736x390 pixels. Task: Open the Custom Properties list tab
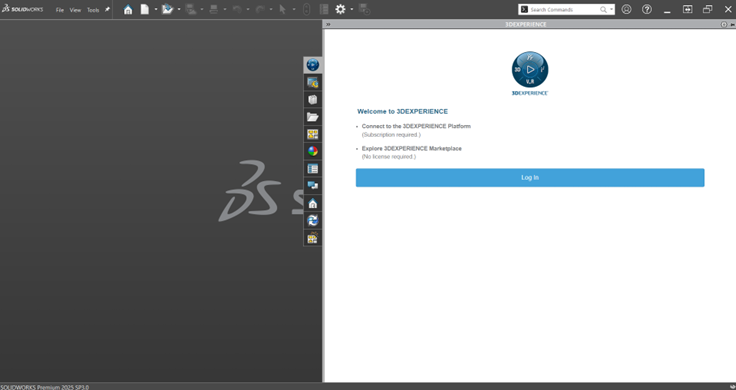(x=313, y=168)
